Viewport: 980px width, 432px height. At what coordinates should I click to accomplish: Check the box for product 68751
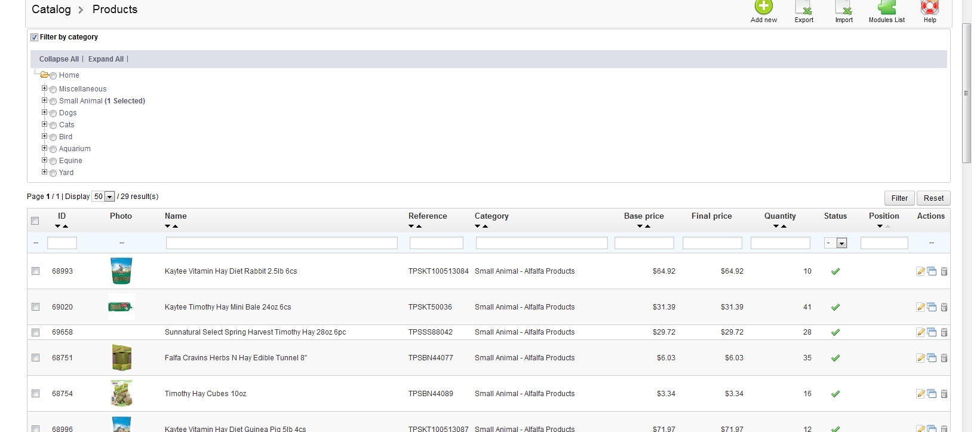tap(36, 358)
